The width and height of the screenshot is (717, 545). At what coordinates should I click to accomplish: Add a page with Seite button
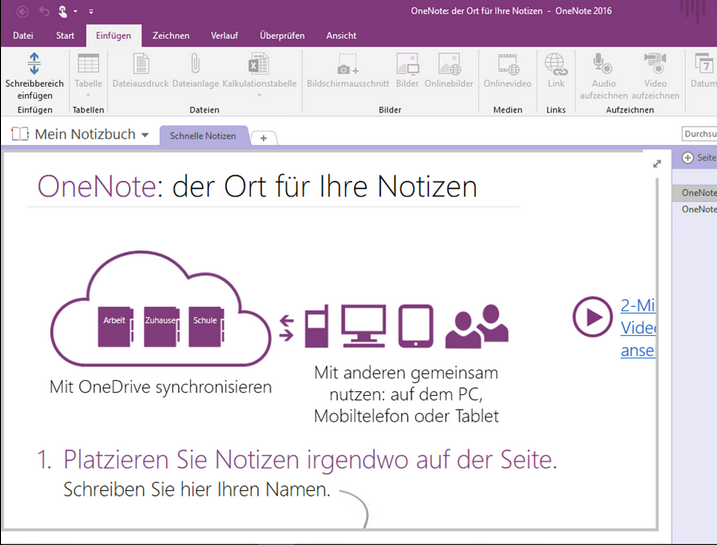pyautogui.click(x=699, y=158)
